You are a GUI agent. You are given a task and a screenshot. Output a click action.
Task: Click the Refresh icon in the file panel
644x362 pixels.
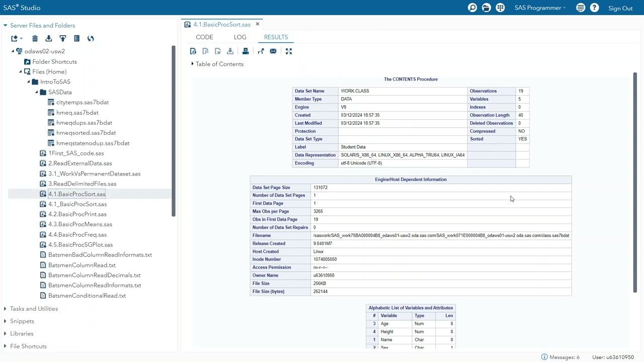pyautogui.click(x=91, y=38)
